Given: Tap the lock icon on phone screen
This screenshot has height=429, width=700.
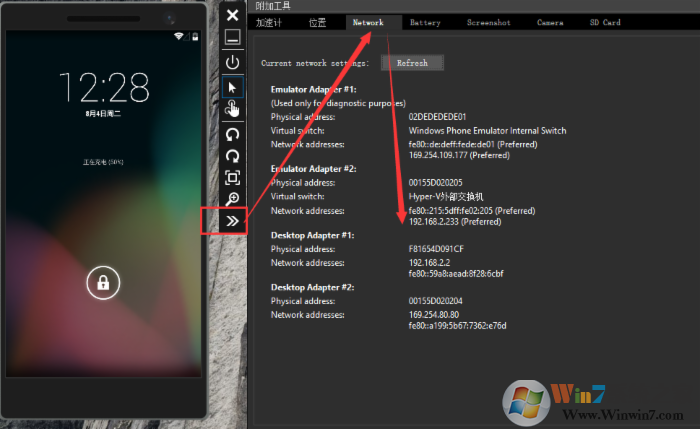Looking at the screenshot, I should click(x=102, y=283).
